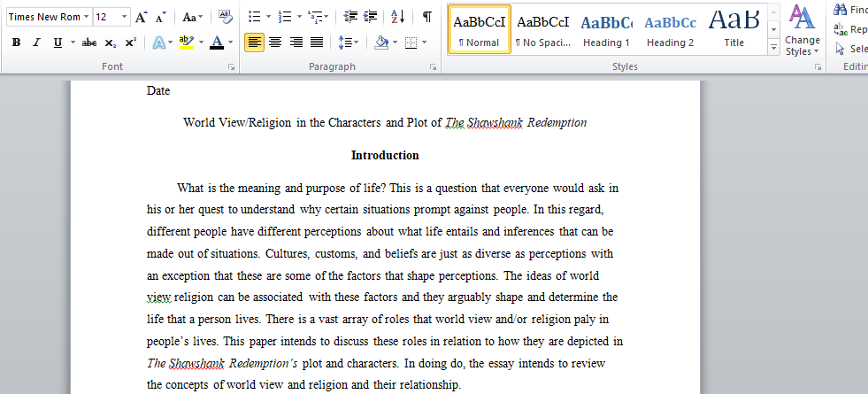The image size is (868, 394).
Task: Click the Sort A-Z icon
Action: 397,17
